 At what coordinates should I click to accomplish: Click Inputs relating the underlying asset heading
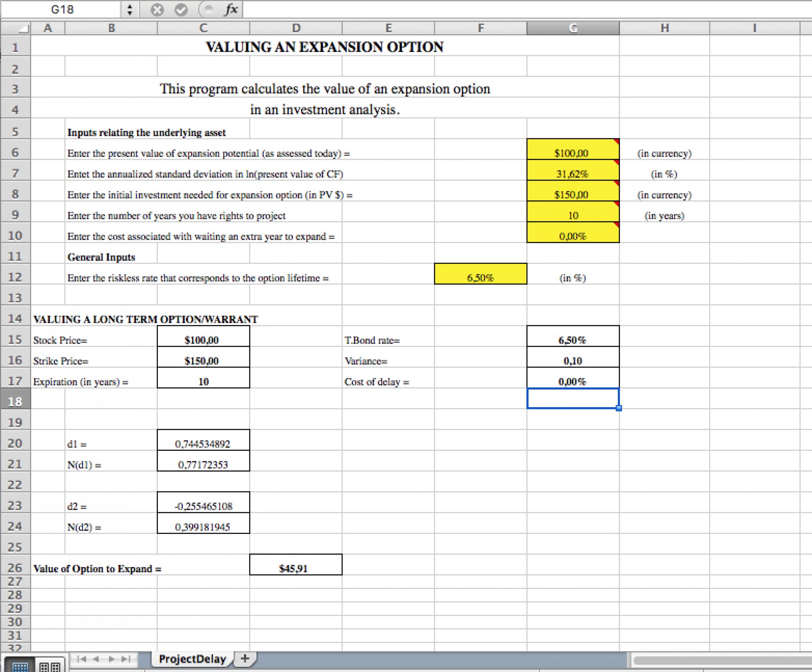[x=146, y=133]
